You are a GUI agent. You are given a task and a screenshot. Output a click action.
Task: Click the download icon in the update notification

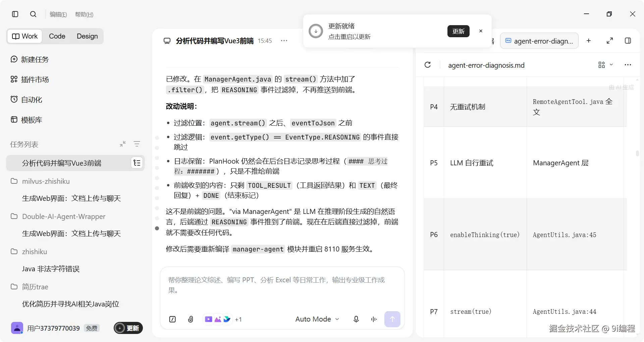(316, 31)
